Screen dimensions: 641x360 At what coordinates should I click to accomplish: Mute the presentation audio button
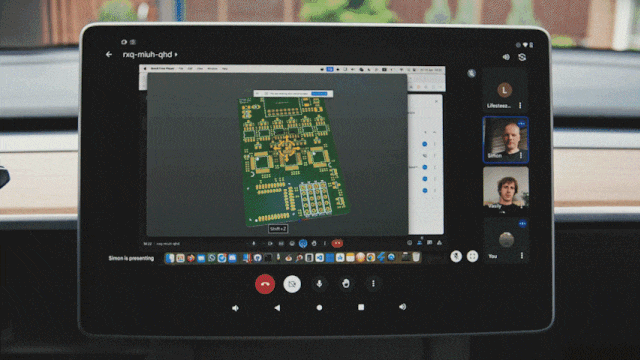pos(456,256)
